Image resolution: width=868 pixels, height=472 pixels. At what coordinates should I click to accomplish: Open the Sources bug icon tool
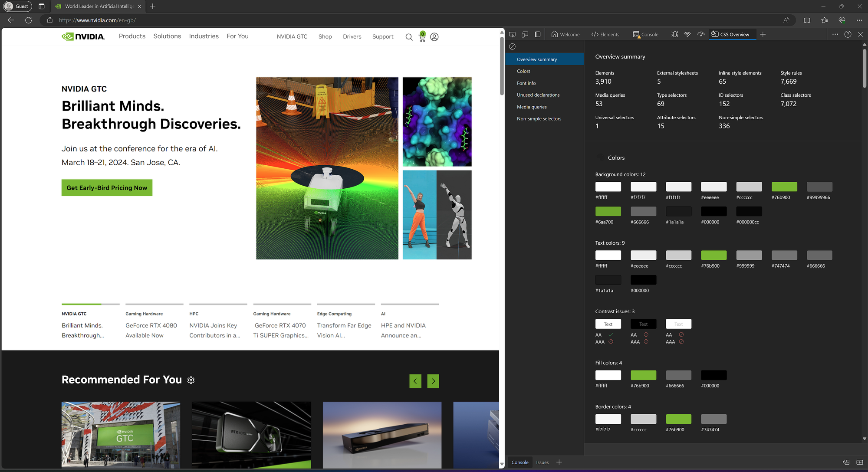(x=674, y=34)
